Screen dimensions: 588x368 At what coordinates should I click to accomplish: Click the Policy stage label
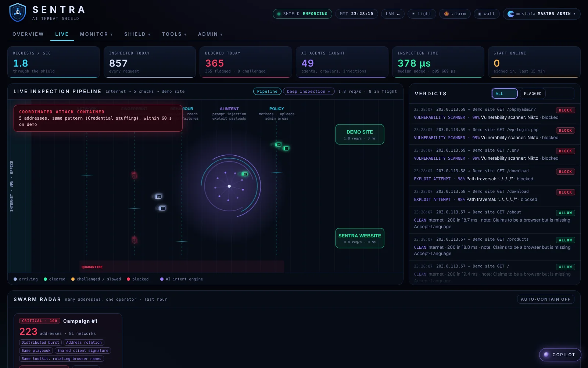(x=276, y=109)
